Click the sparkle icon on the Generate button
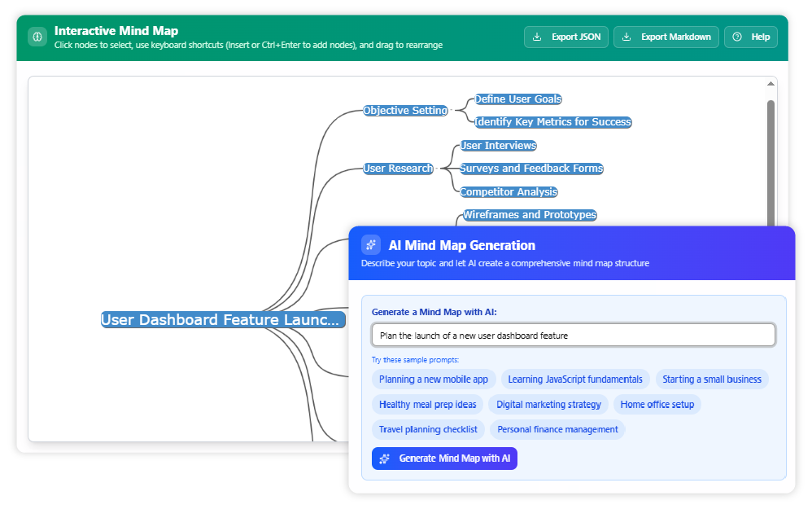Image resolution: width=812 pixels, height=509 pixels. point(385,459)
